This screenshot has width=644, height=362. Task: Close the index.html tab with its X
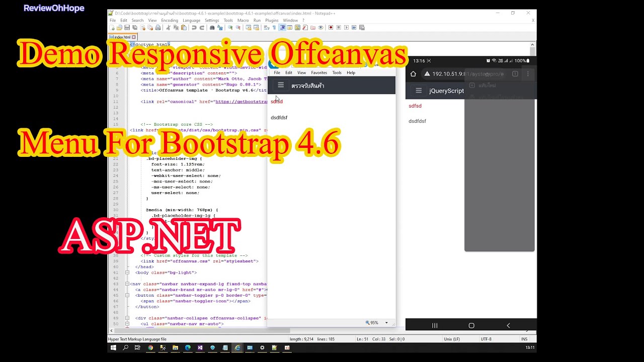134,37
